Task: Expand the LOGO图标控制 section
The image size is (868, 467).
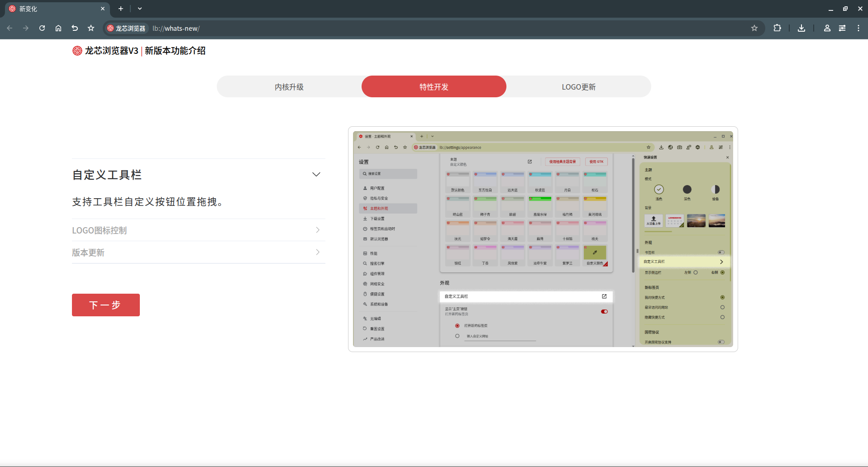Action: [x=199, y=230]
